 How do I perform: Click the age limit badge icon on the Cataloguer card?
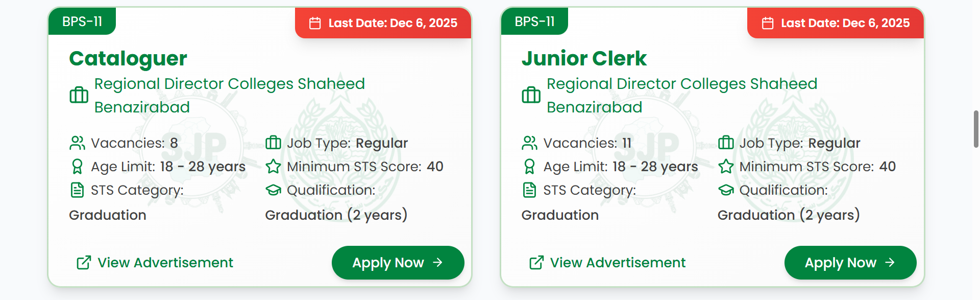pos(77,167)
